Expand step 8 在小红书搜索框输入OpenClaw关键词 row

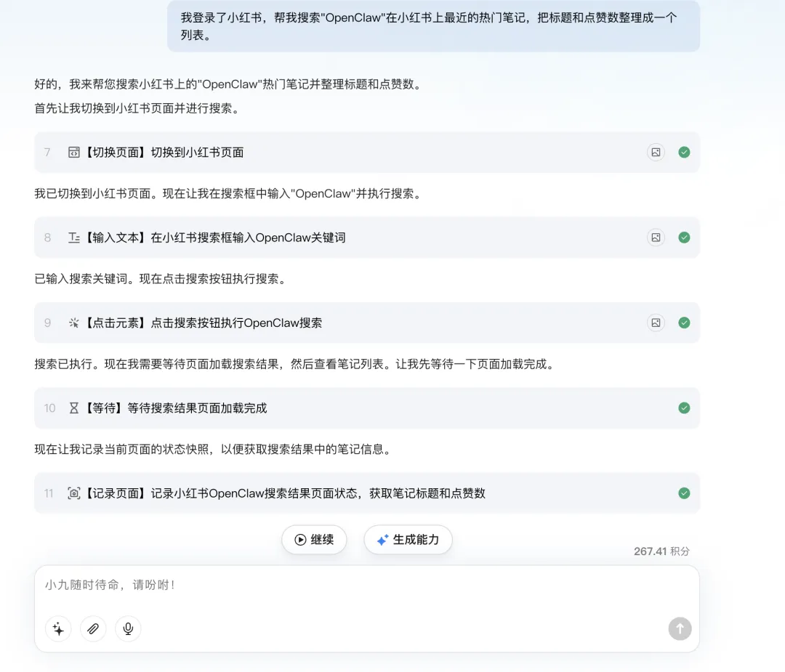(x=366, y=238)
